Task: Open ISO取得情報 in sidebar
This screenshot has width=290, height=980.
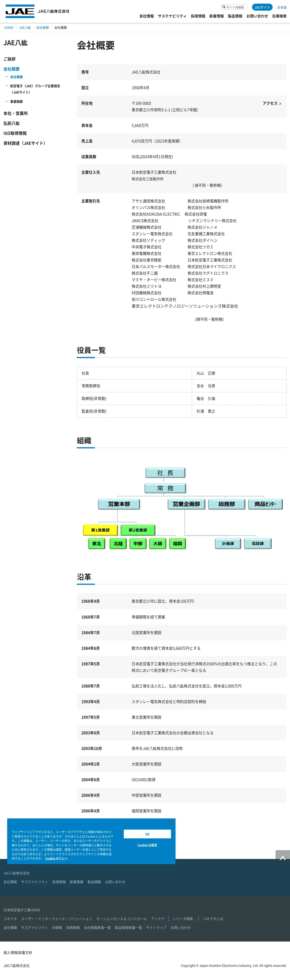Action: 15,133
